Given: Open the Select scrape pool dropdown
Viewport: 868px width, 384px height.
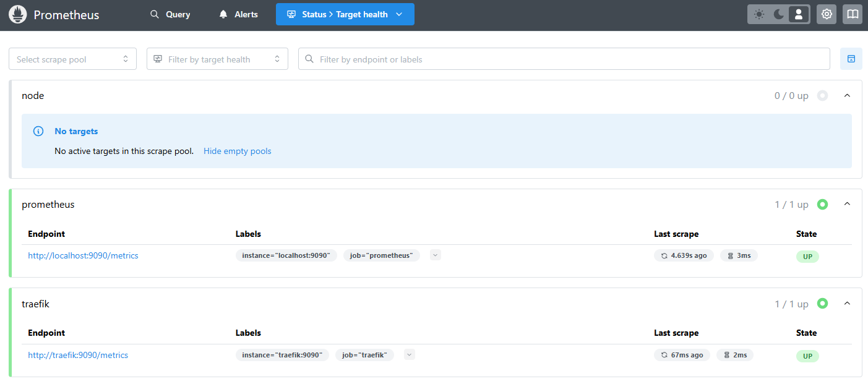Looking at the screenshot, I should [72, 59].
